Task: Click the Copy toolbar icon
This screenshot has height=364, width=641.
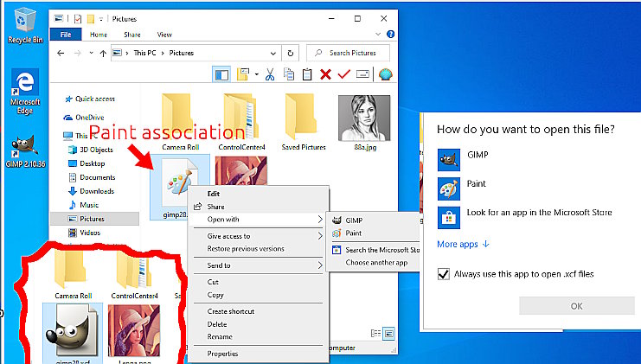Action: tap(289, 74)
